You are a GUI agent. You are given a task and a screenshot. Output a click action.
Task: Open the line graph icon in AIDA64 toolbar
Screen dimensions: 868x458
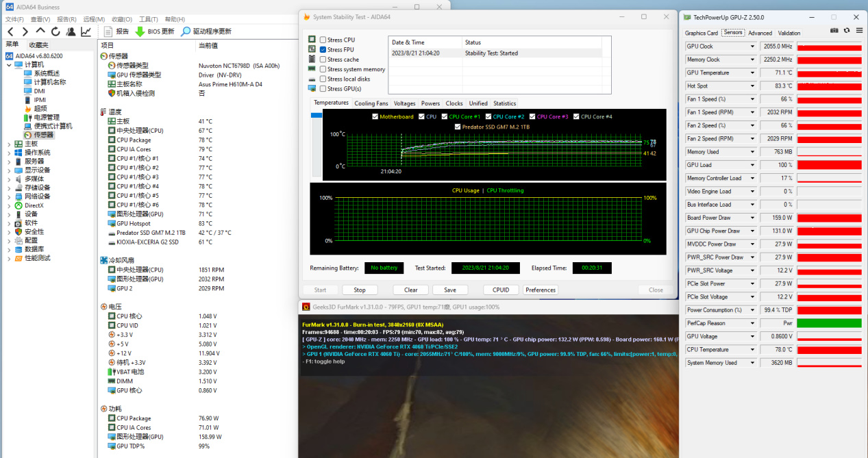click(x=86, y=31)
